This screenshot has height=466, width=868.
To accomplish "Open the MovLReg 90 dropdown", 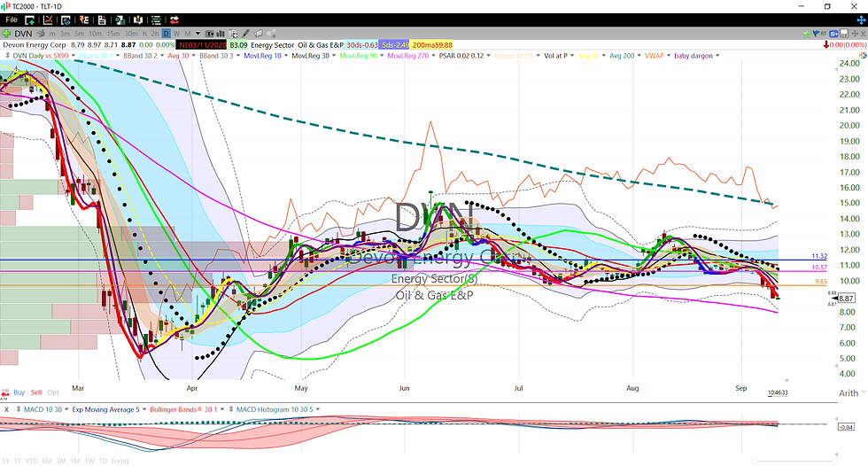I will [x=382, y=56].
